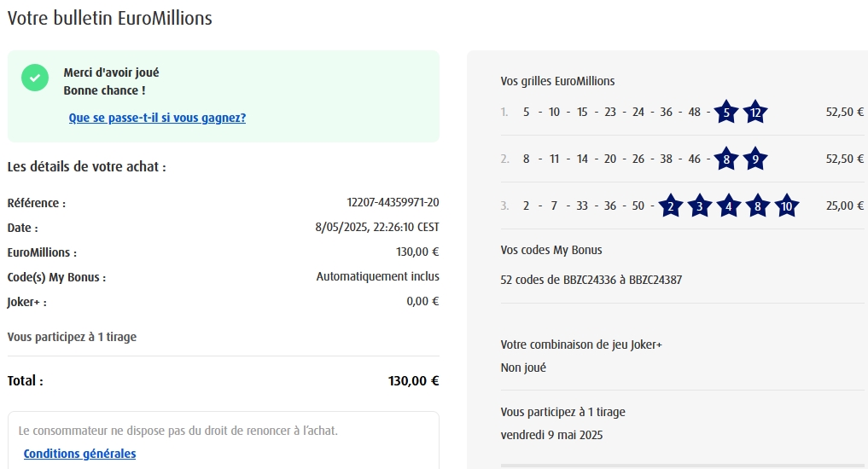
Task: Click the 25,00 € price of grid 3
Action: 845,206
